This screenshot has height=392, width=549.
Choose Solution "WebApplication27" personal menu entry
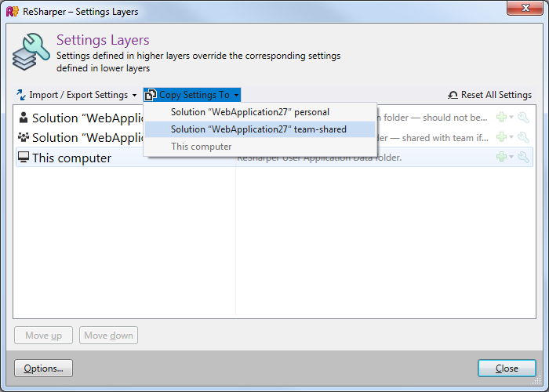tap(260, 112)
